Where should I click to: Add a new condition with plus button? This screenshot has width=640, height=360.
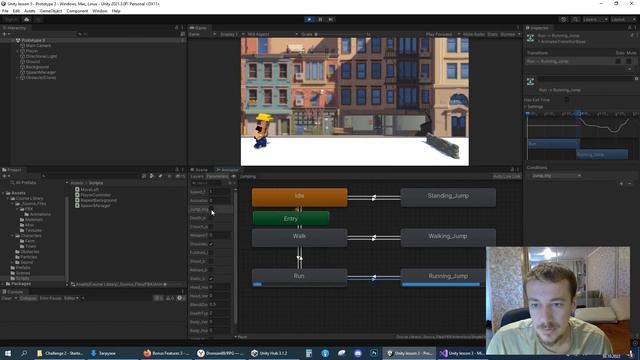[x=621, y=184]
